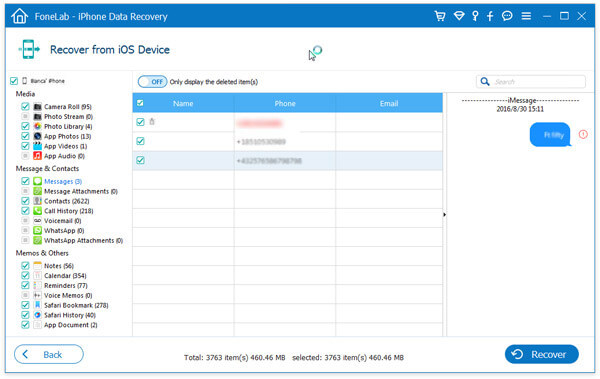600x379 pixels.
Task: Click the Recover button
Action: 541,354
